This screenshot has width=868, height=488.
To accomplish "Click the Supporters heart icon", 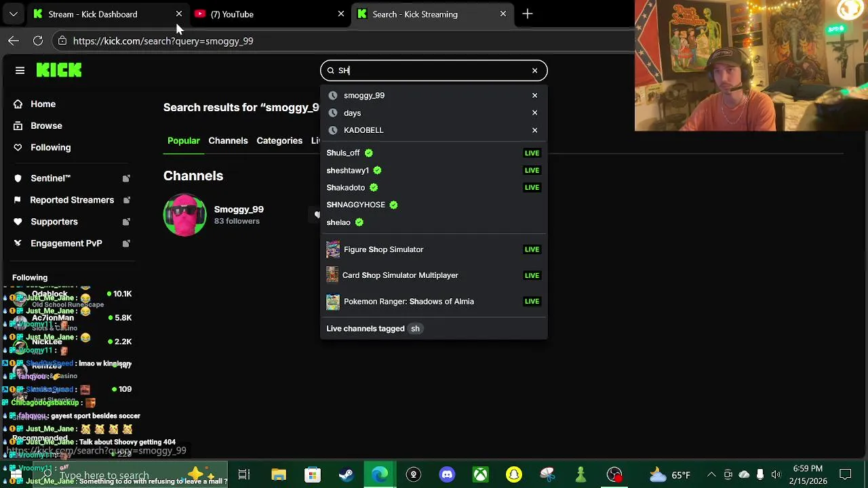I will [x=18, y=222].
